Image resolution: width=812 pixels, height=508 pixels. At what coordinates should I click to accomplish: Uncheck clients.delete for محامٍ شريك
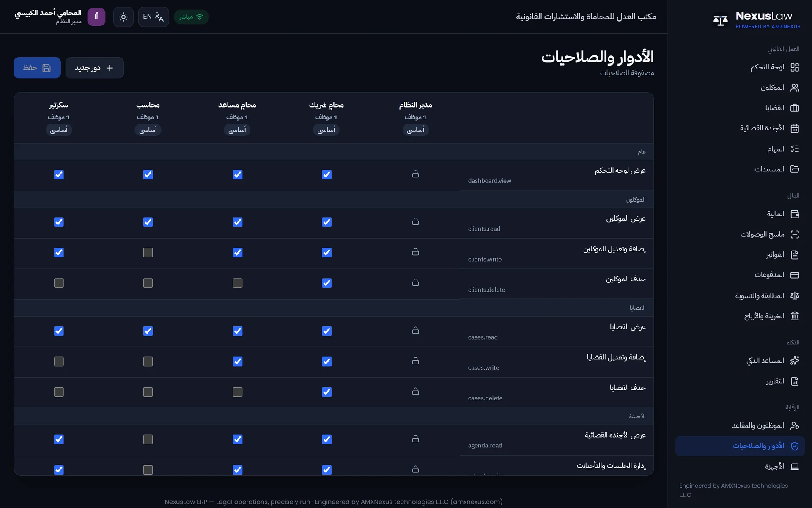click(x=326, y=283)
